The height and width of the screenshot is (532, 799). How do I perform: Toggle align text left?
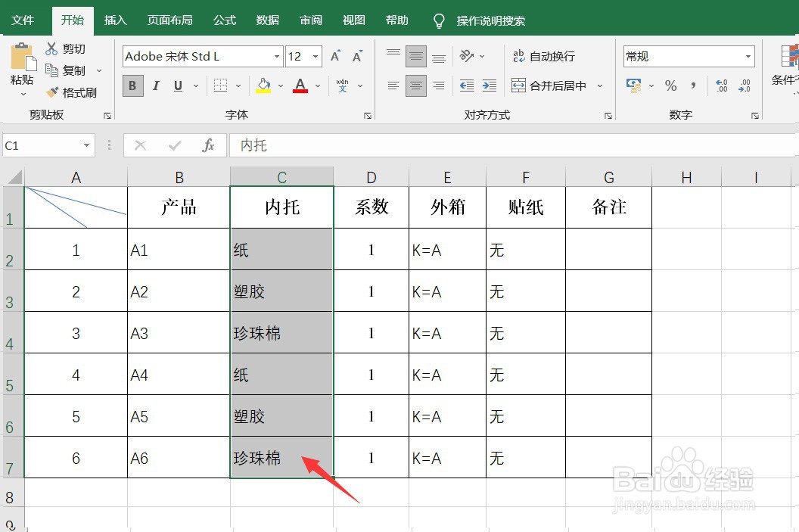coord(393,86)
